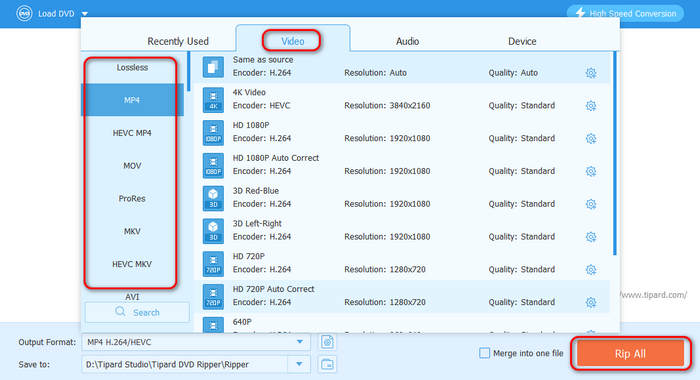Switch to the Device tab
700x380 pixels.
[522, 41]
